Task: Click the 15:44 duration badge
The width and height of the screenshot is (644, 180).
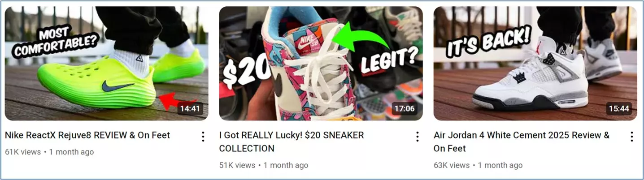Action: coord(620,108)
